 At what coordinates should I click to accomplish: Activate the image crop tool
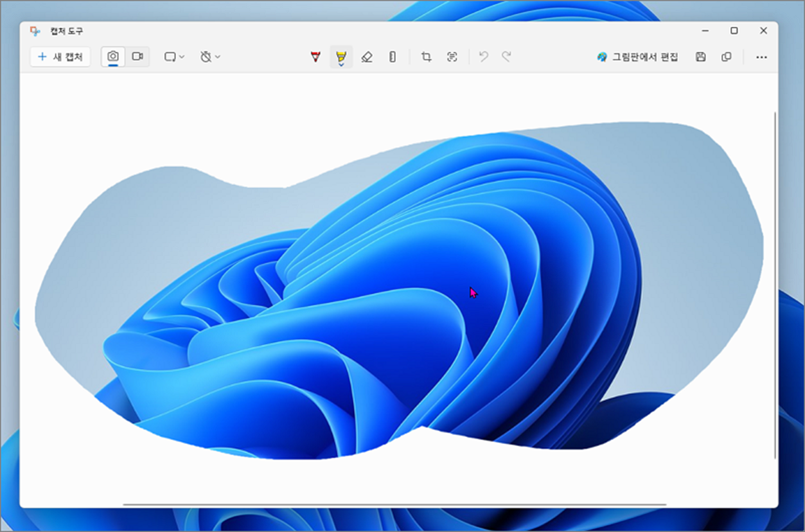[x=426, y=57]
